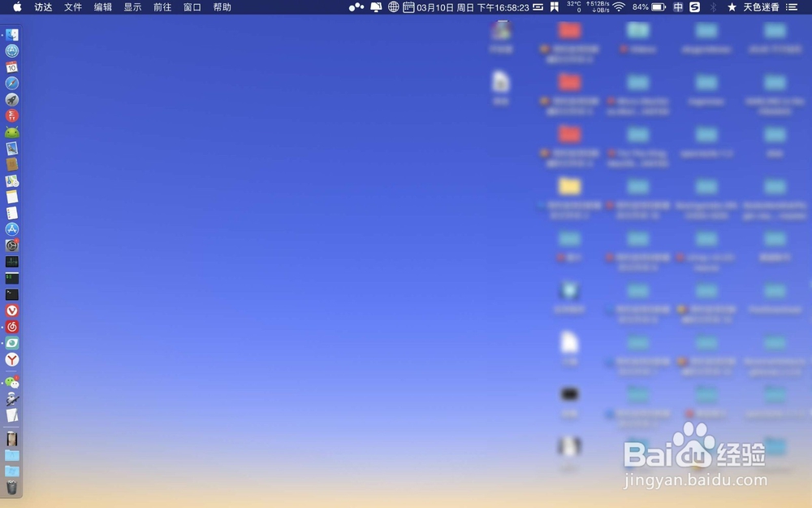Switch the 中 input method indicator
812x508 pixels.
(678, 7)
